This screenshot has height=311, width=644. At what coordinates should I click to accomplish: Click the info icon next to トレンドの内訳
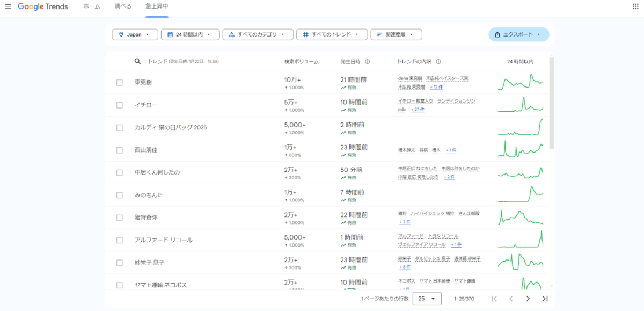[438, 61]
